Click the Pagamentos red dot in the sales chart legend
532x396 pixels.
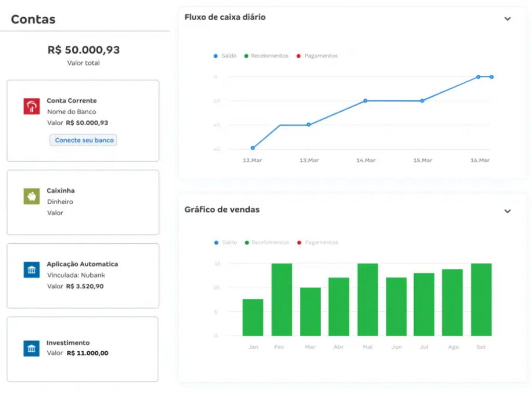pos(299,243)
